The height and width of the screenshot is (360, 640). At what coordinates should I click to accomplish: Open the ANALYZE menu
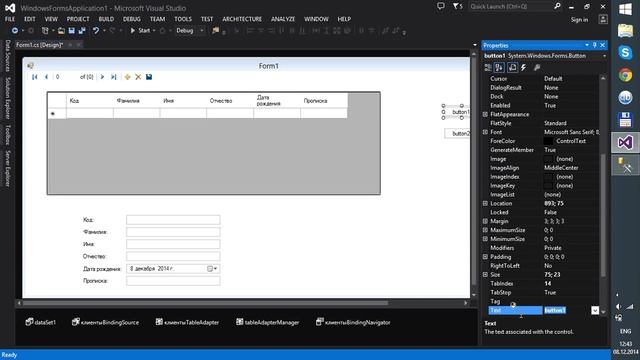283,19
